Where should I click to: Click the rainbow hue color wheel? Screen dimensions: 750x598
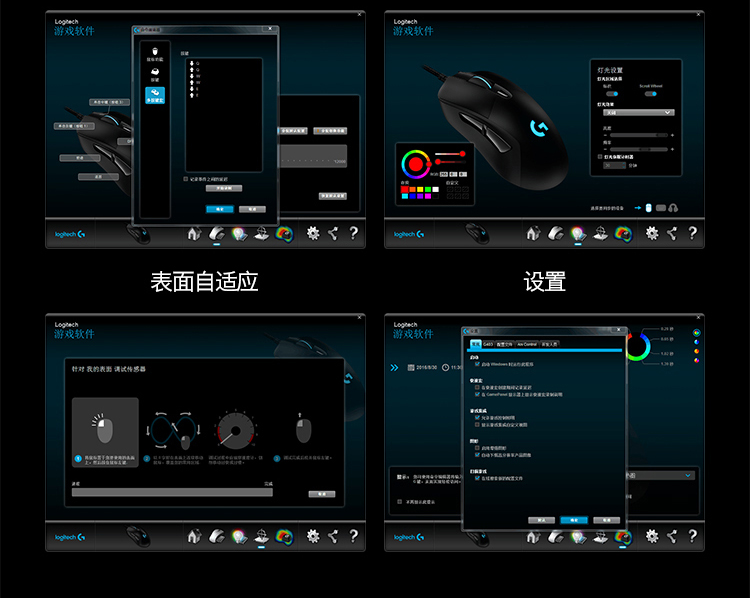[x=415, y=164]
